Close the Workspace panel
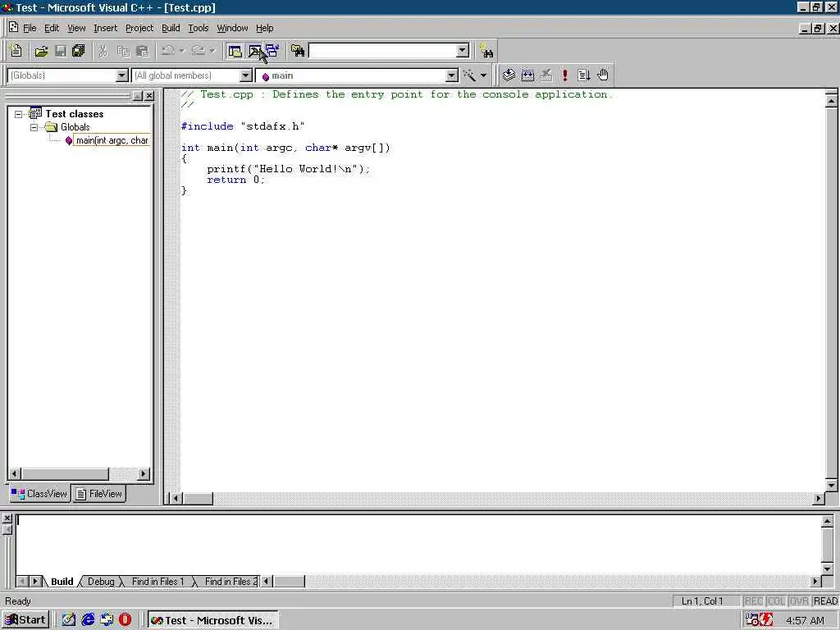Screen dimensions: 840x630 point(149,96)
